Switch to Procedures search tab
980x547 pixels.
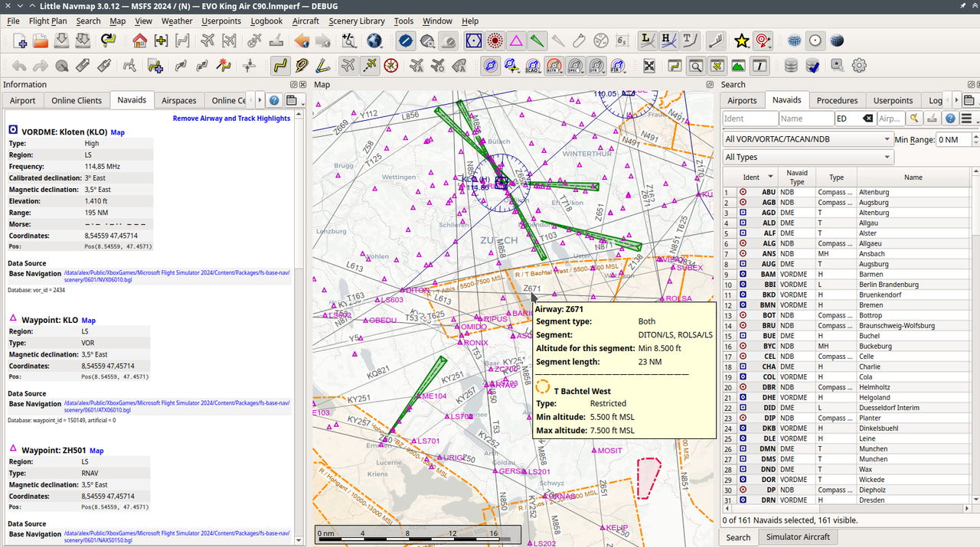(x=837, y=100)
